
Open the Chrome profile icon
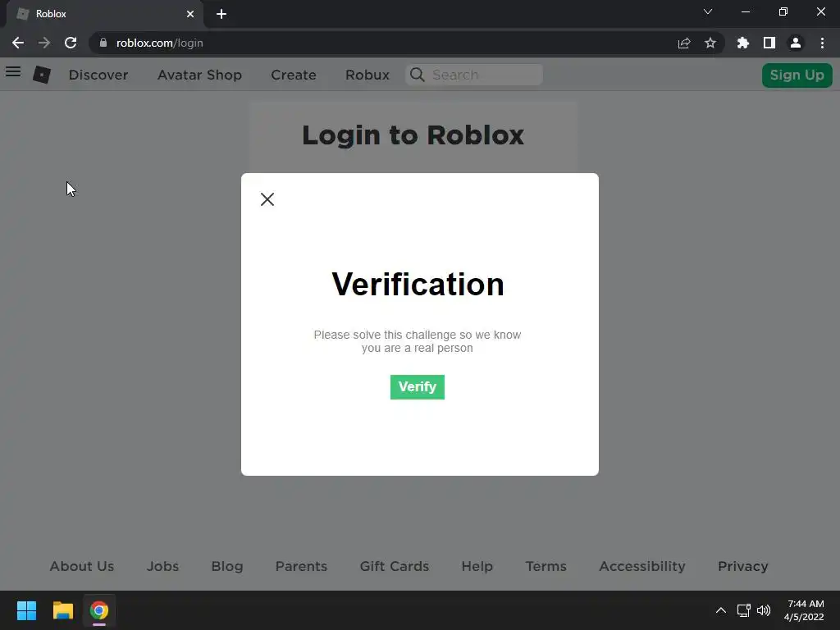[x=796, y=43]
